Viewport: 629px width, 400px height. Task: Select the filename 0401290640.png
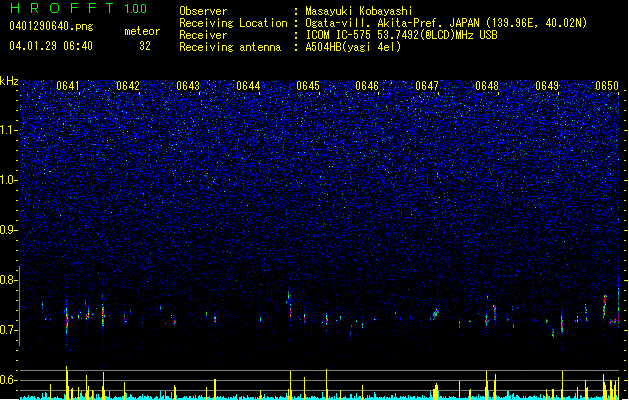pyautogui.click(x=51, y=26)
